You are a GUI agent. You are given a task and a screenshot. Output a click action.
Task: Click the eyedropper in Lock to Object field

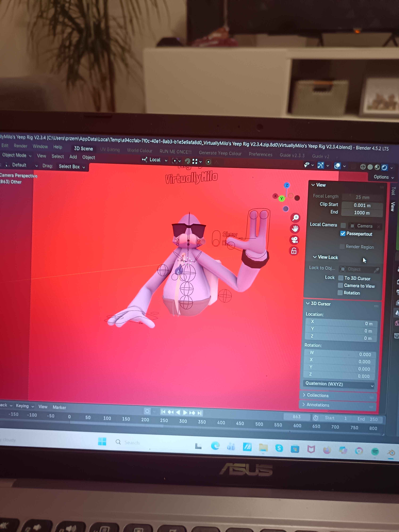point(377,270)
